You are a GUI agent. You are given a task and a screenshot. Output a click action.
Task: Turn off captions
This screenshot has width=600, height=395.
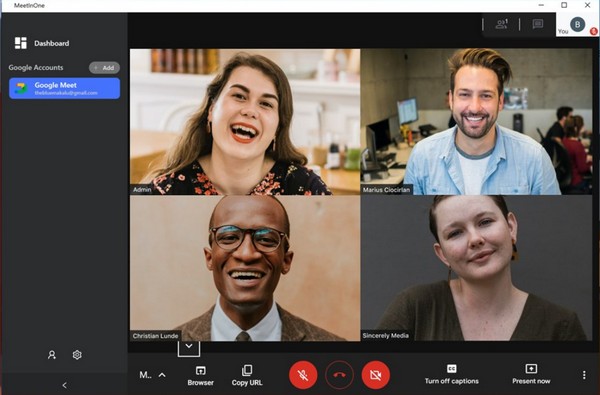452,375
